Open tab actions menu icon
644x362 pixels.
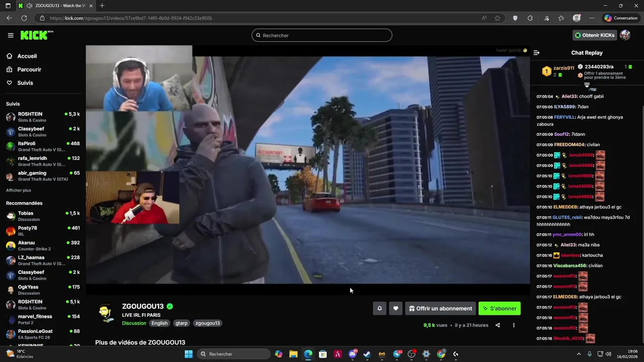click(x=8, y=6)
